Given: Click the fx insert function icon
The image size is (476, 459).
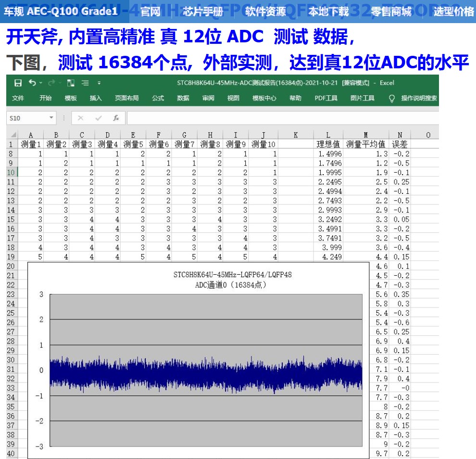Looking at the screenshot, I should coord(116,118).
